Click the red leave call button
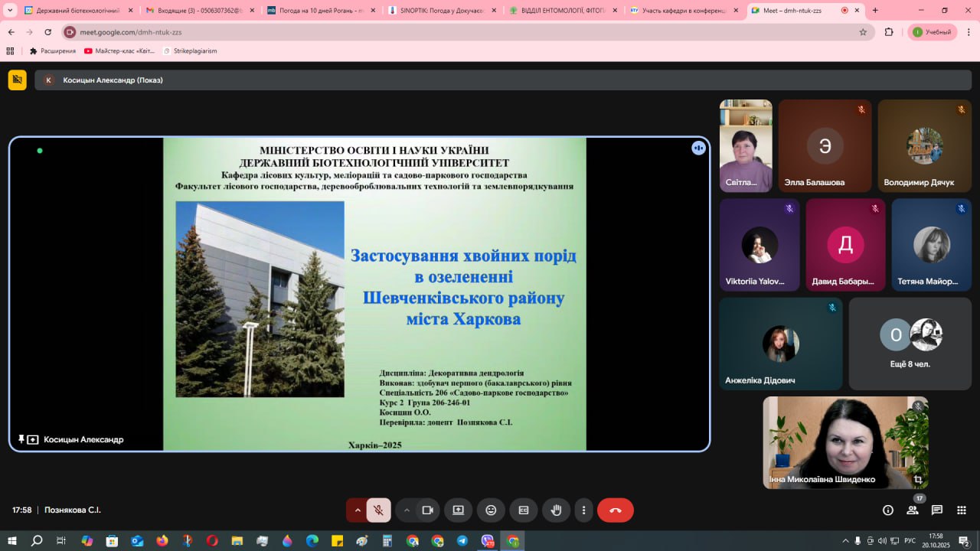This screenshot has height=551, width=980. [615, 510]
